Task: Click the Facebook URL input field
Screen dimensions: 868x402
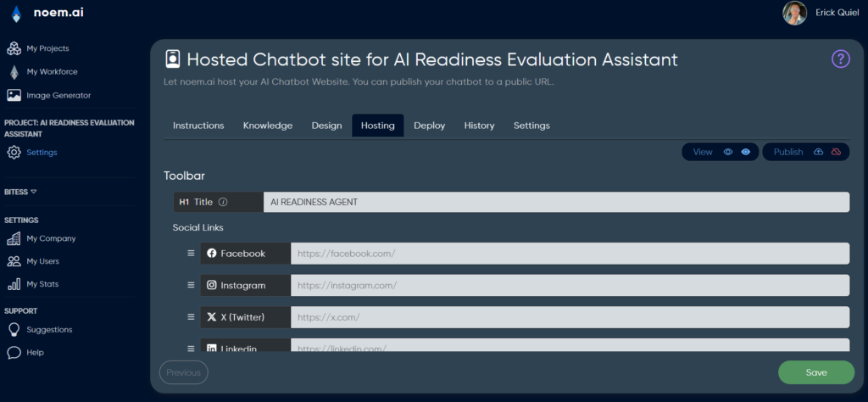Action: [570, 254]
